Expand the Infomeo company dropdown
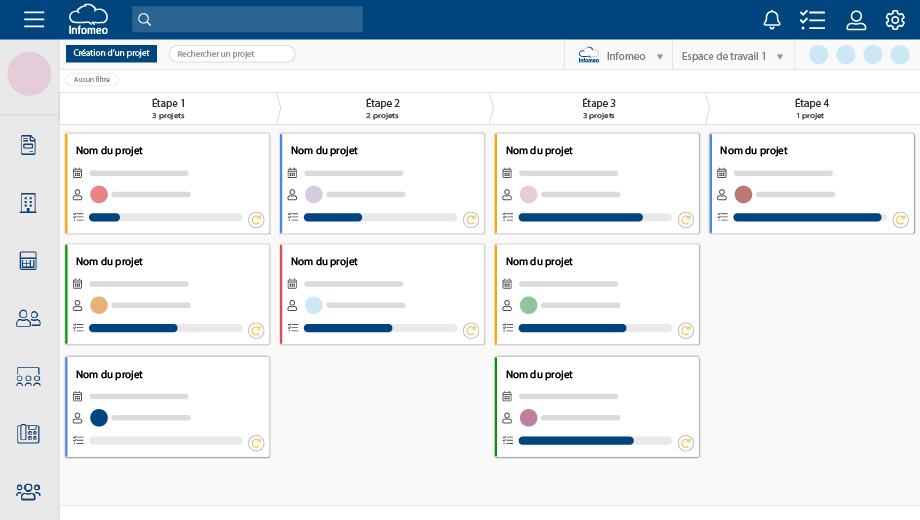Viewport: 920px width, 520px height. [659, 57]
